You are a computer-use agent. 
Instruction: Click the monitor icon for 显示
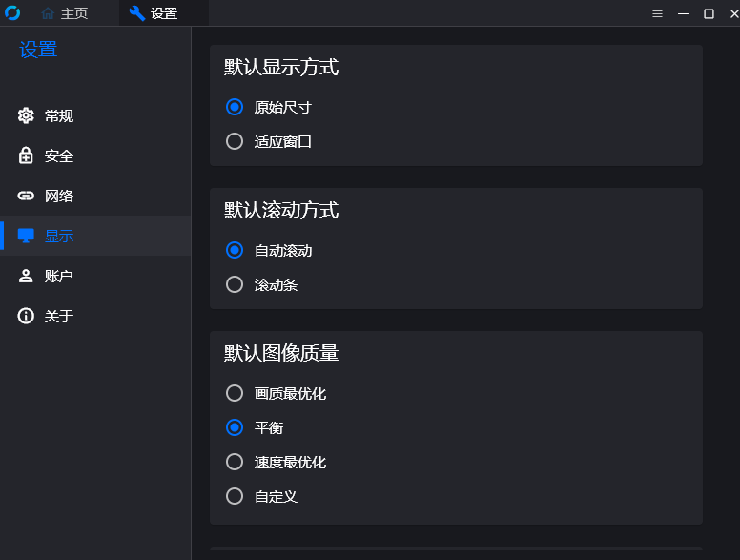[x=26, y=235]
